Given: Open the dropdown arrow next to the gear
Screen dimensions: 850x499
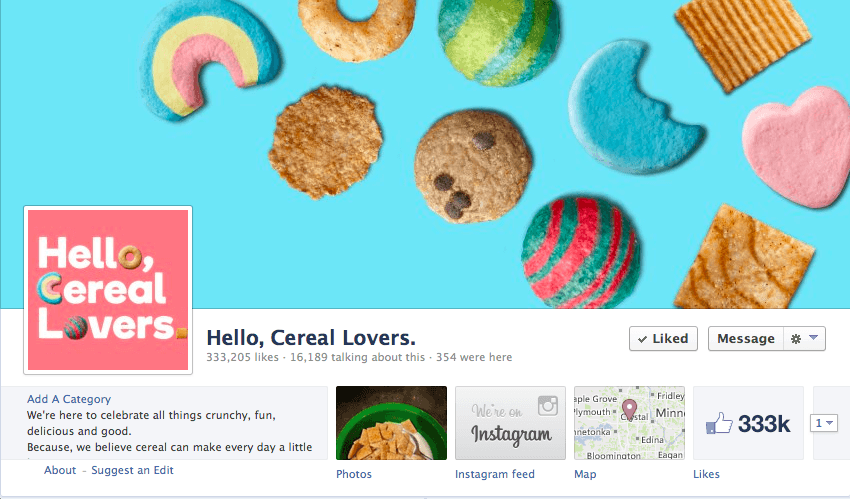Looking at the screenshot, I should (813, 338).
